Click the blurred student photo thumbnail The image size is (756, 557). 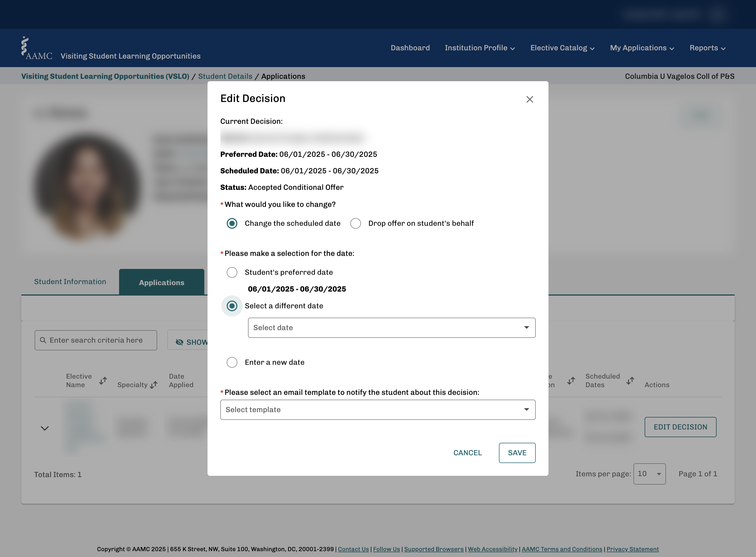(x=87, y=186)
